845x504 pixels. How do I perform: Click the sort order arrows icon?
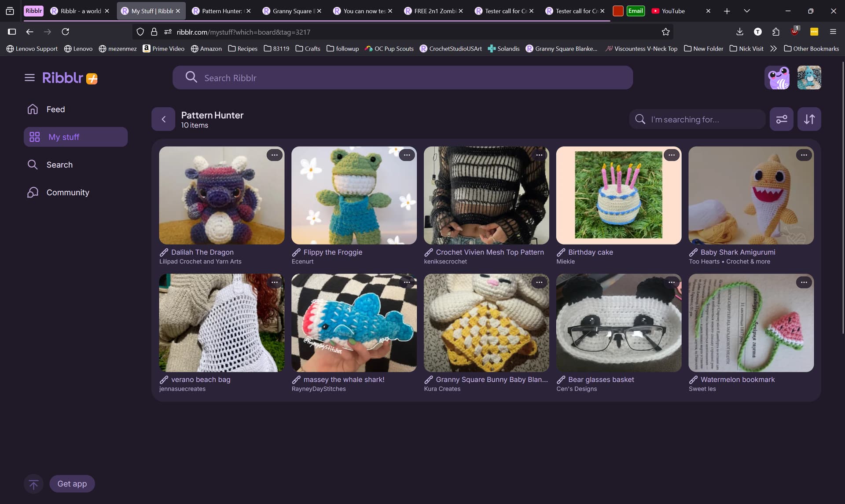point(809,119)
